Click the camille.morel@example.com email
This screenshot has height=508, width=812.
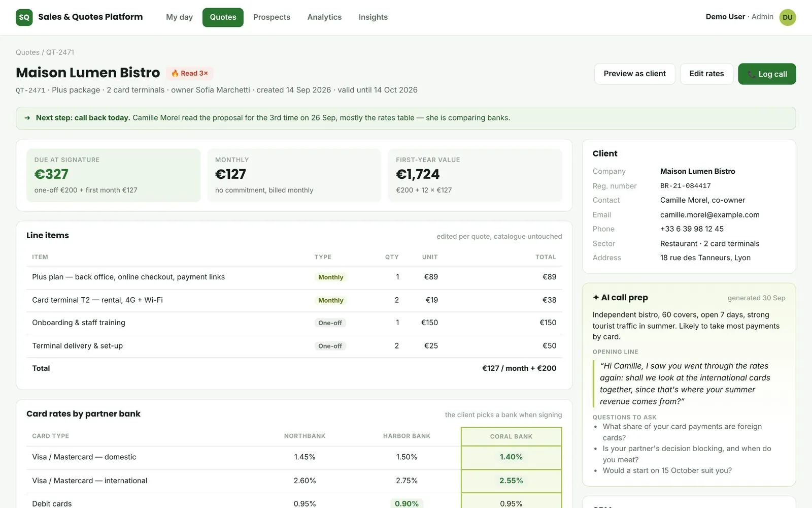click(709, 215)
